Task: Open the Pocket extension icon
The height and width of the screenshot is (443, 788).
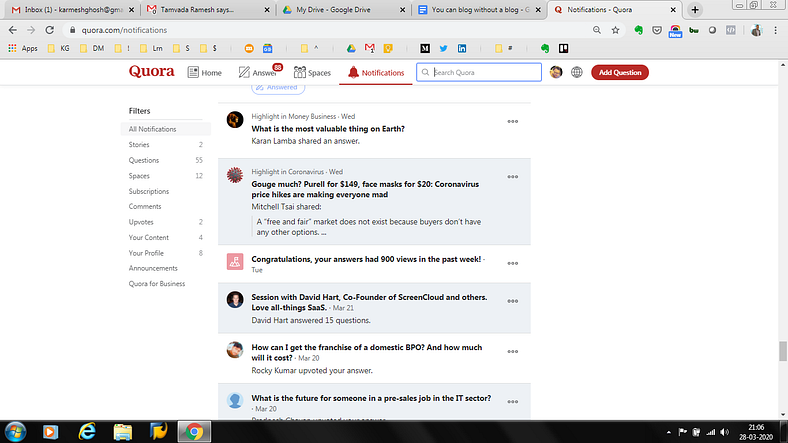Action: click(x=657, y=30)
